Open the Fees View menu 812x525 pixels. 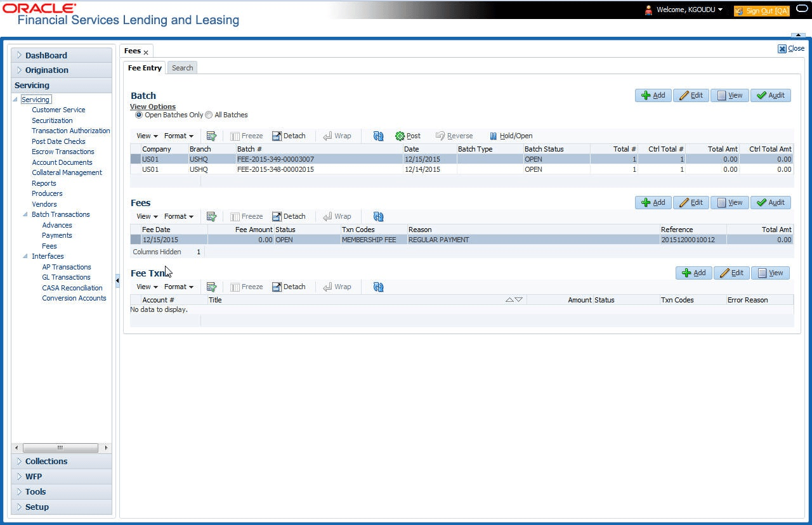click(x=147, y=216)
